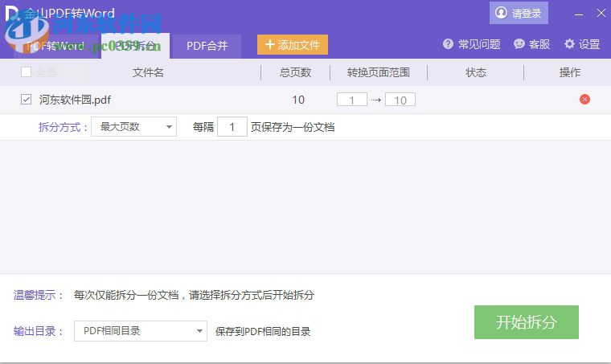611x364 pixels.
Task: Select the PDF拆分 tab
Action: tap(135, 46)
